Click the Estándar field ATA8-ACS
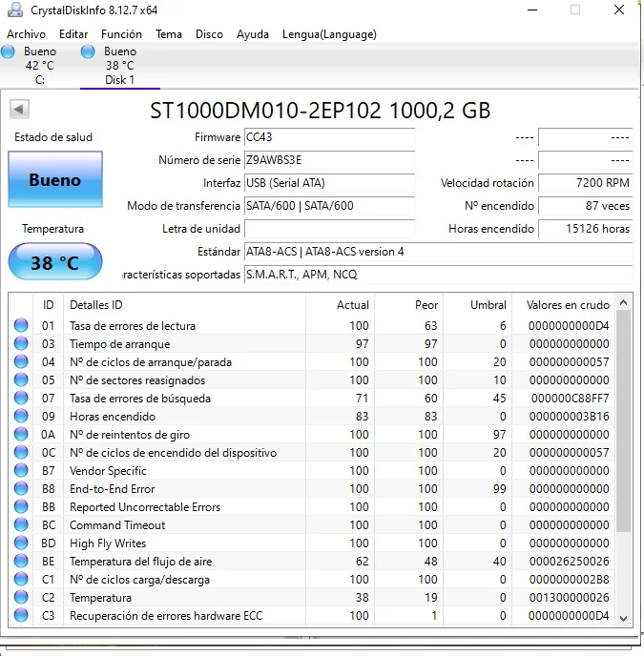Viewport: 644px width, 656px height. (x=439, y=252)
